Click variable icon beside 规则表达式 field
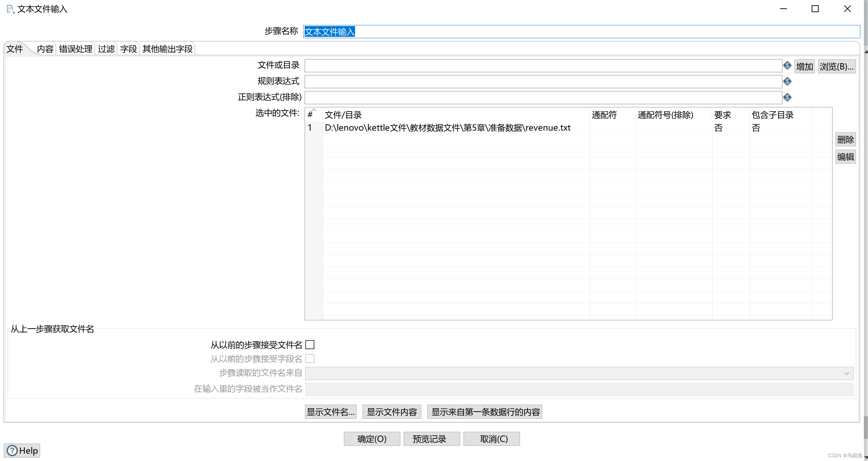Screen dimensions: 868x461 (787, 81)
